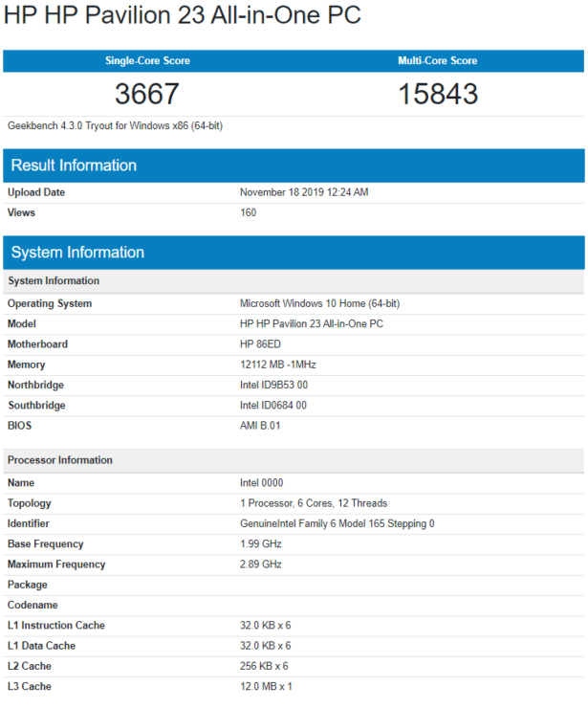Select the base frequency value 1.99 GHz
Viewport: 588px width, 708px height.
pos(261,543)
